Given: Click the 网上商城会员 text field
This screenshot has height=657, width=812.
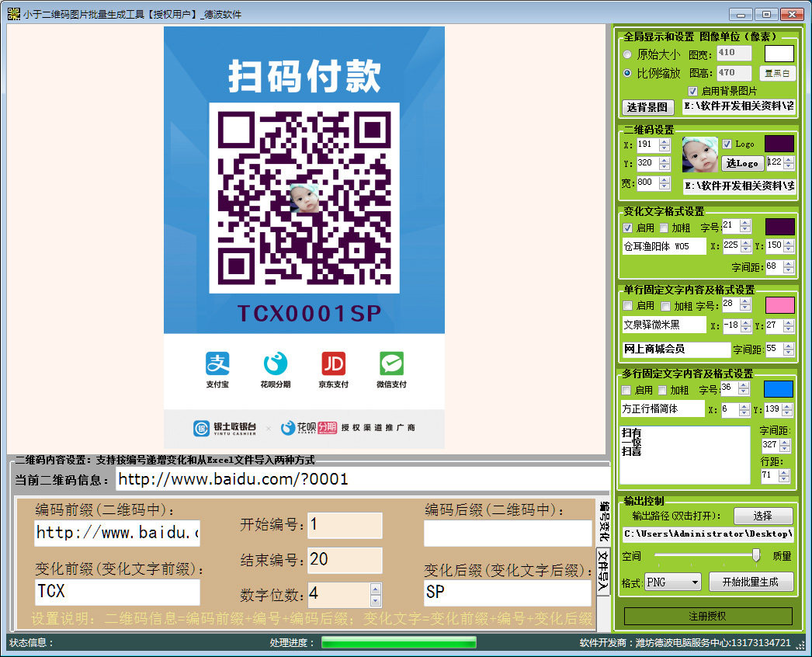Looking at the screenshot, I should [676, 349].
